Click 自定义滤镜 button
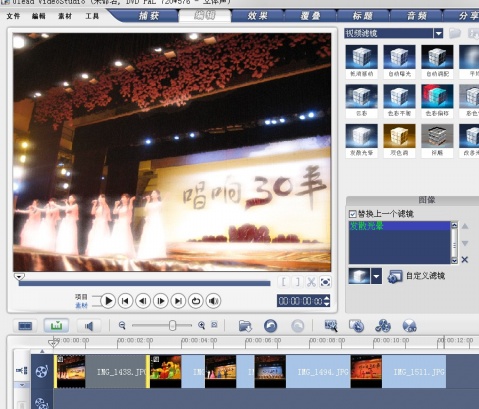 (x=416, y=276)
